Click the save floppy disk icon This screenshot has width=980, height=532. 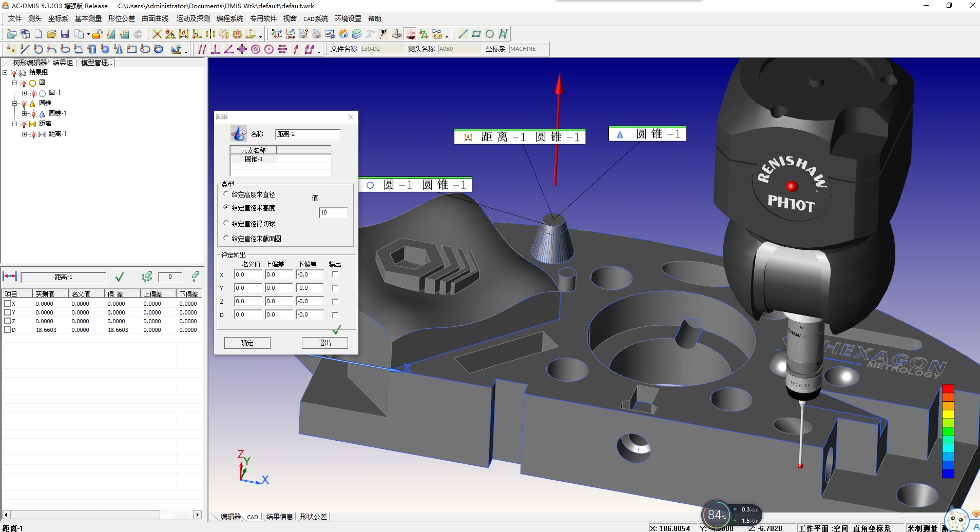coord(65,34)
